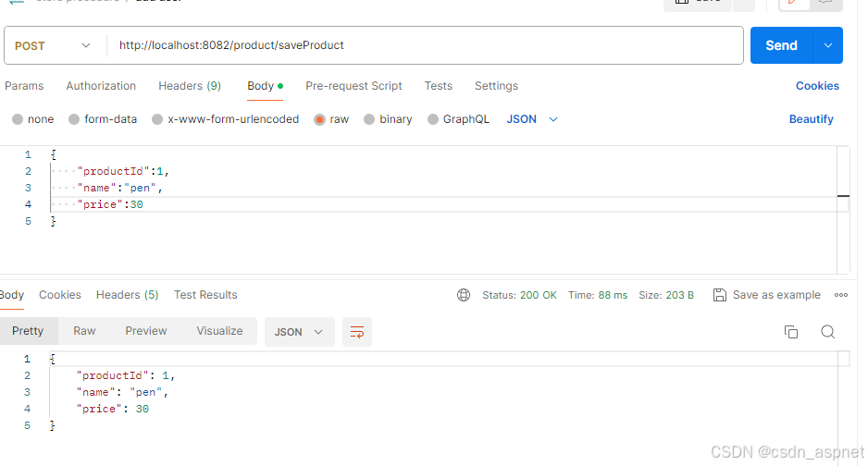Click the Cookies link
The image size is (868, 466).
tap(818, 86)
